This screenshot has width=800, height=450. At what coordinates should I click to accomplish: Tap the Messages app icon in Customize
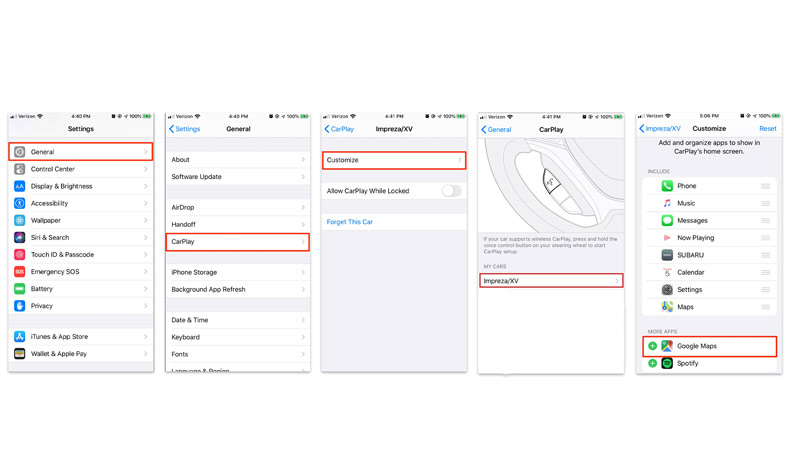(667, 220)
